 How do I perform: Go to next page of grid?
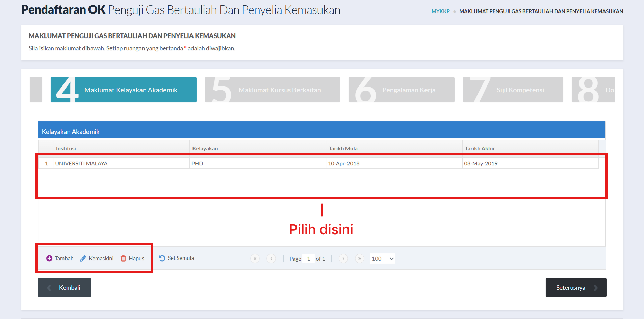coord(343,259)
